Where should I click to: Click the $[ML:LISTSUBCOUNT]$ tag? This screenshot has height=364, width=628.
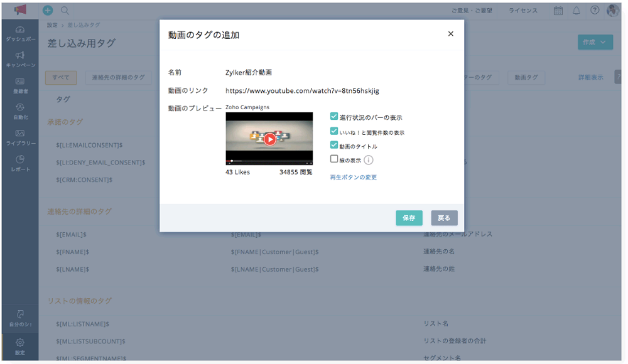90,341
